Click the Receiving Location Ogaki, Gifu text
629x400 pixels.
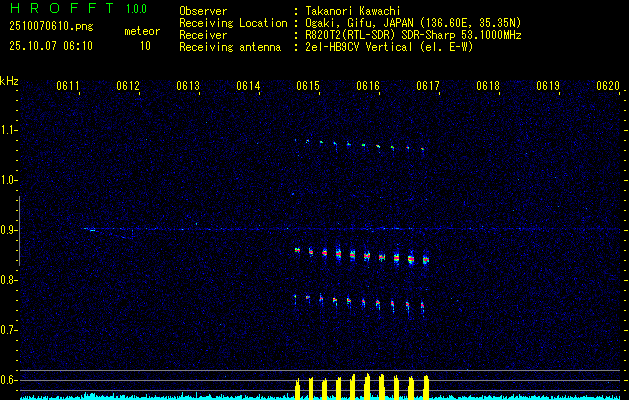click(413, 23)
